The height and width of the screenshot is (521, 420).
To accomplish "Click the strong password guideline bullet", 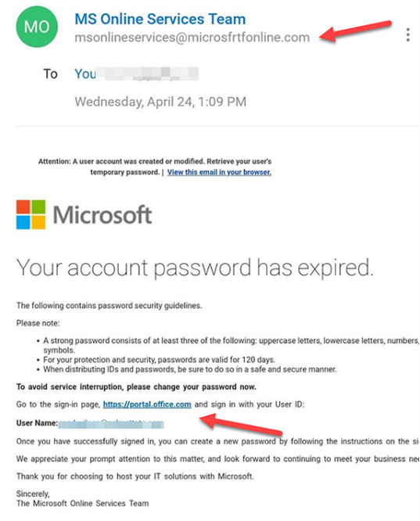I will click(231, 345).
